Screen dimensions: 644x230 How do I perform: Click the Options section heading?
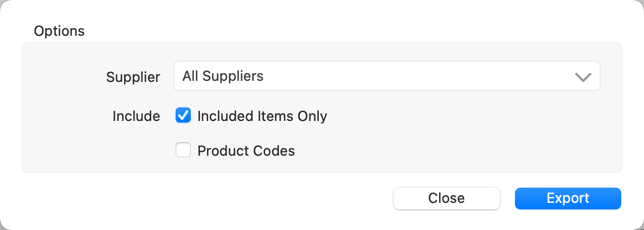pyautogui.click(x=59, y=31)
